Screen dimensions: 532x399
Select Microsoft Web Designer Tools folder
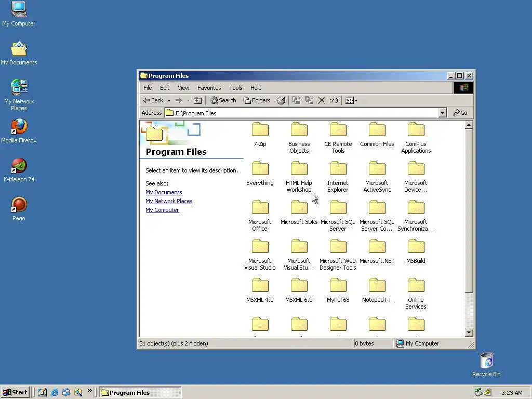(338, 255)
